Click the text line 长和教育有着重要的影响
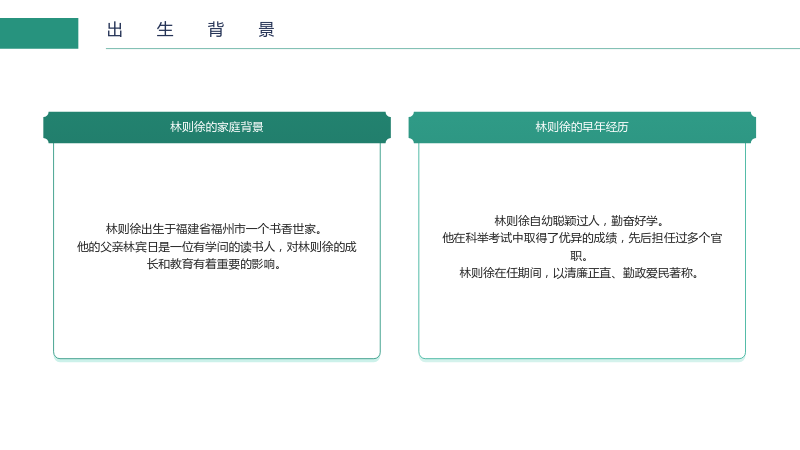 [x=214, y=264]
